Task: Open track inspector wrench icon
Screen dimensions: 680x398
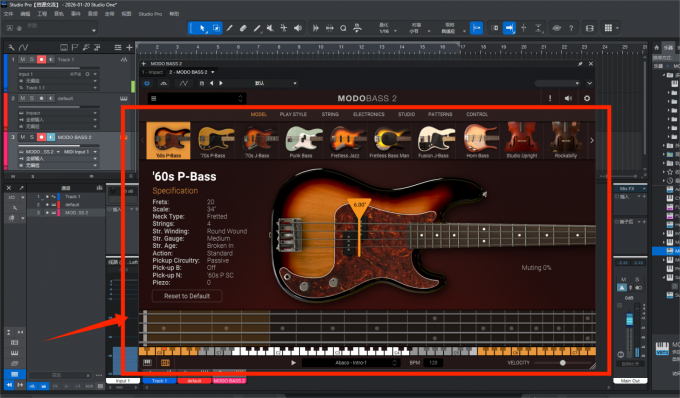Action: coord(11,47)
